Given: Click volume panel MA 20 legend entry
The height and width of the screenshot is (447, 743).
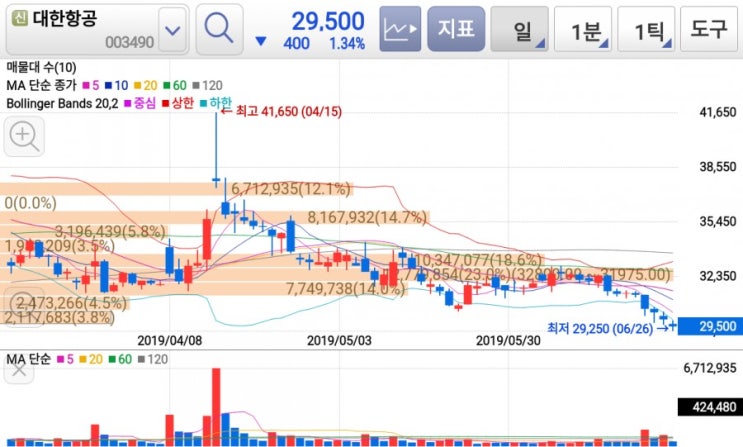Looking at the screenshot, I should 91,359.
